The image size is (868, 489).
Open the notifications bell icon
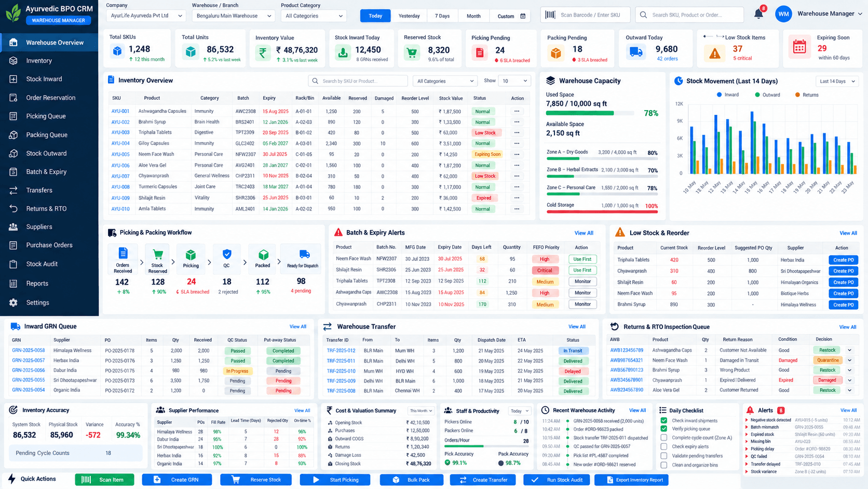click(758, 14)
